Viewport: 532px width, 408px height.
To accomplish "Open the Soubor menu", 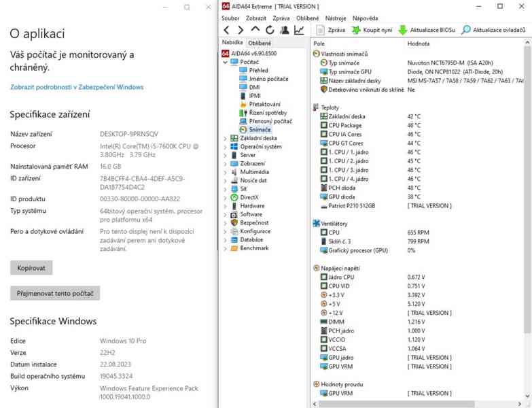I will (230, 18).
